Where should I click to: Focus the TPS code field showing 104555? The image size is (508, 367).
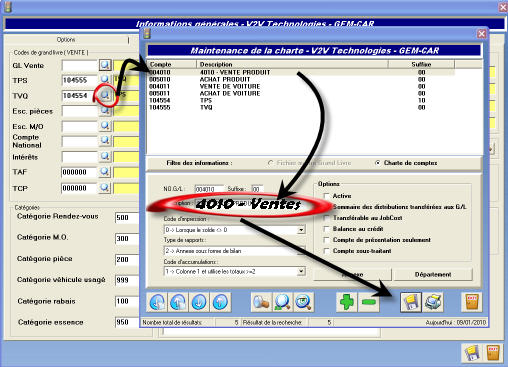point(79,80)
